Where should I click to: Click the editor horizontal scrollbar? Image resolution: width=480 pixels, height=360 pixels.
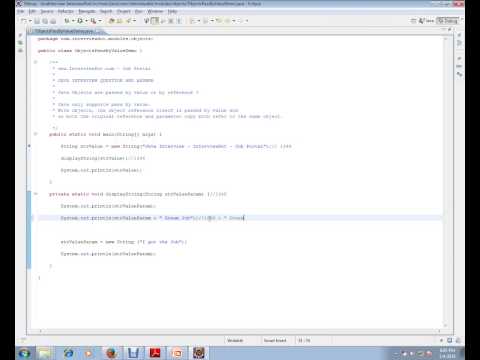(x=239, y=331)
